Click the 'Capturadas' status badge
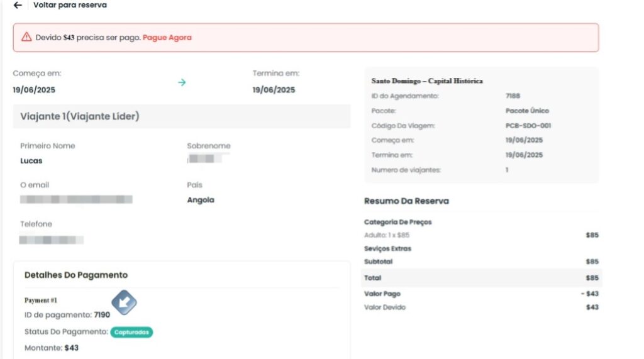This screenshot has height=359, width=644. click(131, 332)
